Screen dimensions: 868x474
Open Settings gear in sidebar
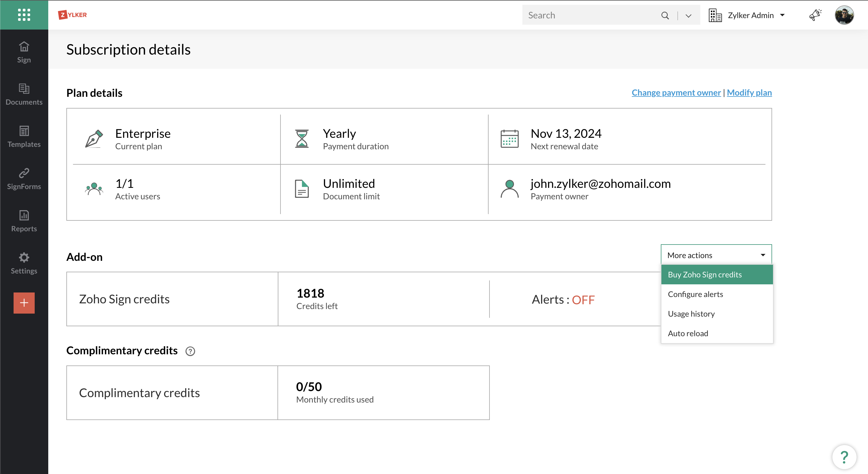click(24, 263)
